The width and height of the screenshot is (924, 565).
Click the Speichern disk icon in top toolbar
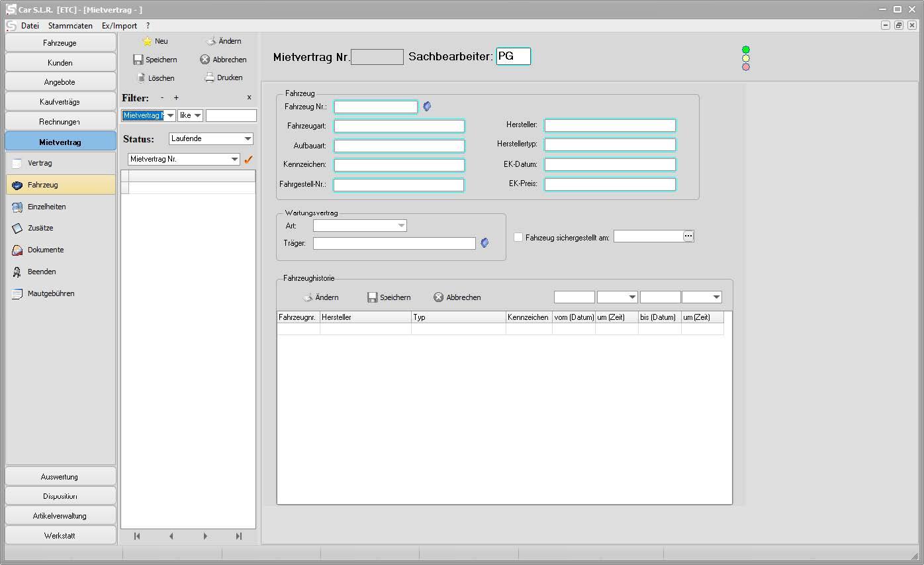(x=138, y=60)
